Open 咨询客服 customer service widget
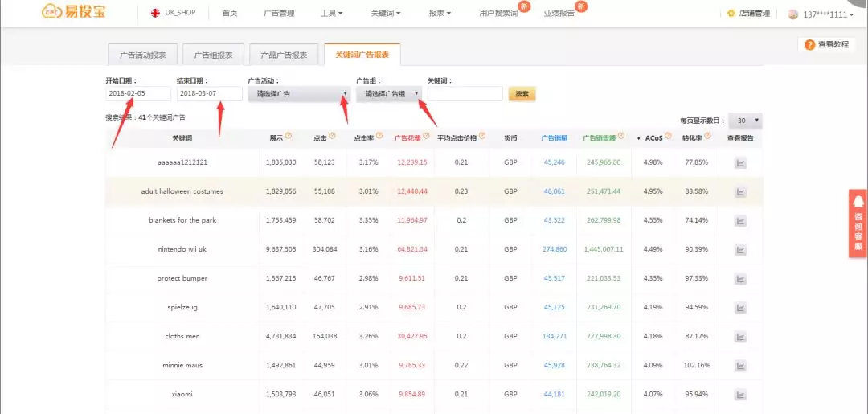This screenshot has width=868, height=414. 858,223
